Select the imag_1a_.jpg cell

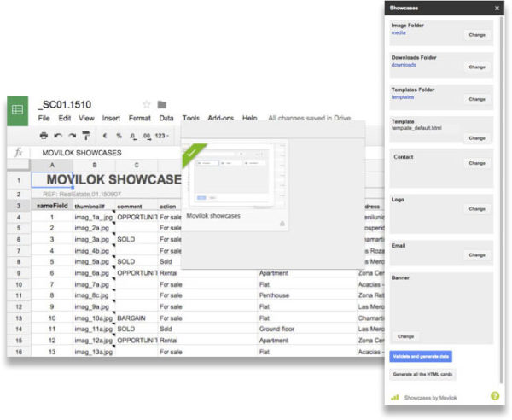point(94,217)
